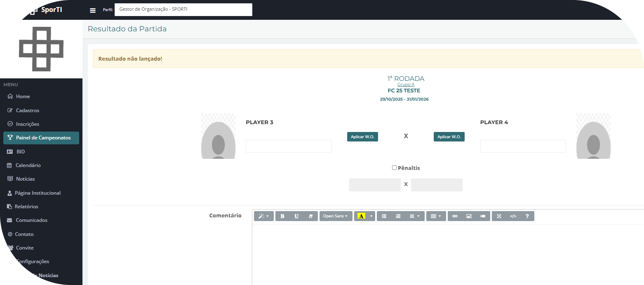Go to Relatórios in the sidebar
Image resolution: width=644 pixels, height=285 pixels.
(26, 207)
